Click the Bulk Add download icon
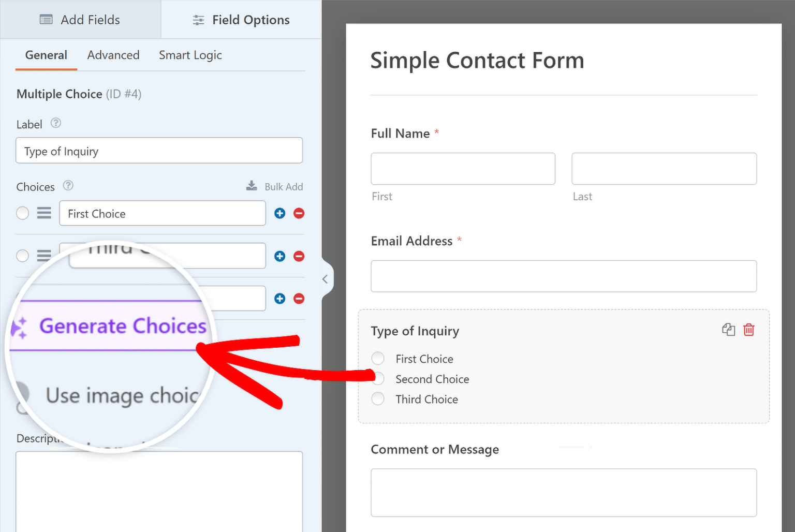795x532 pixels. click(x=252, y=186)
